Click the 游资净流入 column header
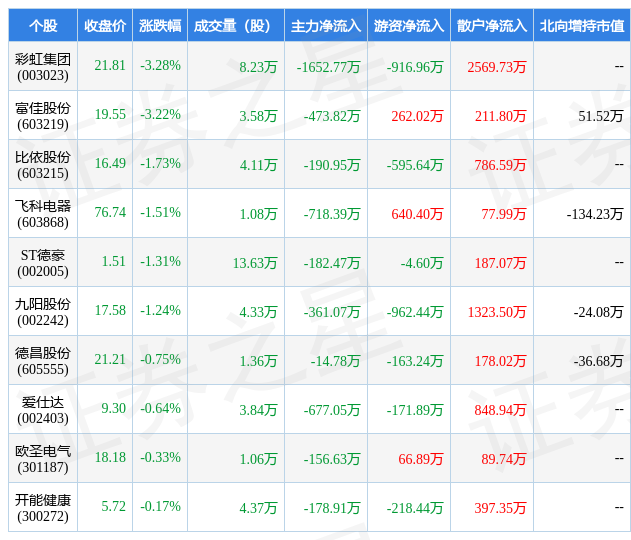Image resolution: width=631 pixels, height=540 pixels. click(409, 26)
